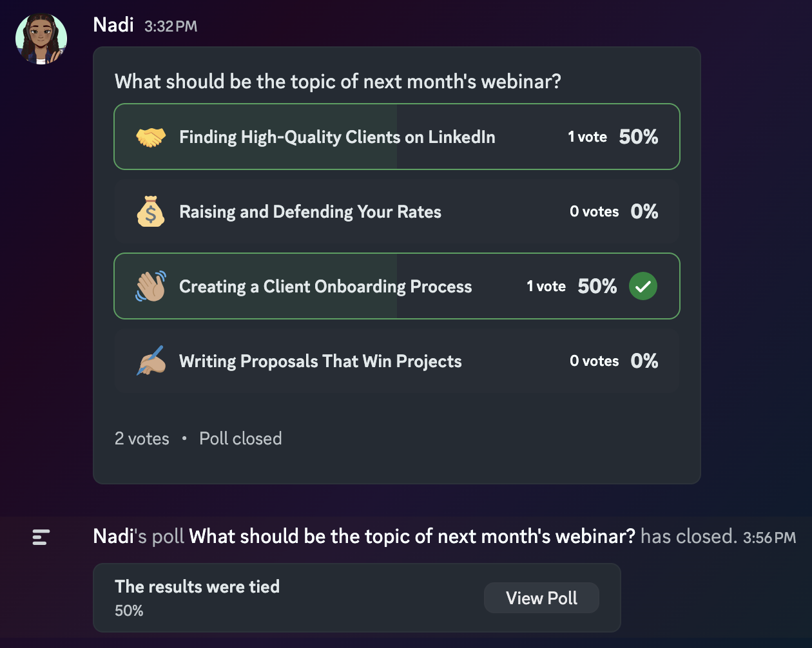Open the '2 votes' voter list
812x648 pixels.
(142, 438)
